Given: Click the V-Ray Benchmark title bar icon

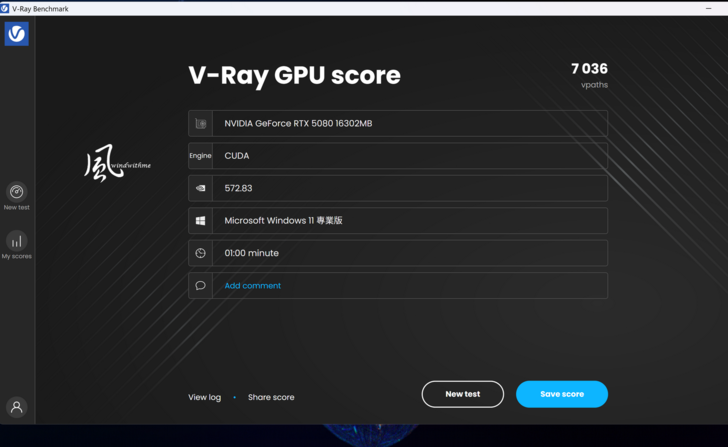Looking at the screenshot, I should pyautogui.click(x=6, y=7).
